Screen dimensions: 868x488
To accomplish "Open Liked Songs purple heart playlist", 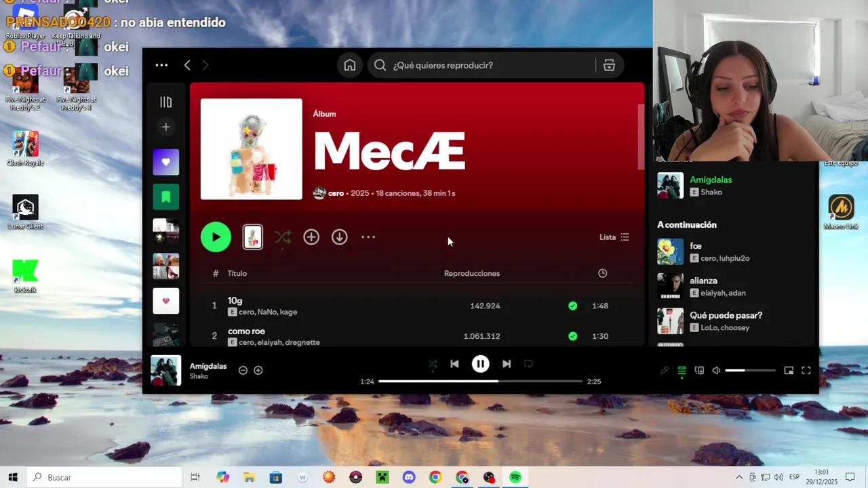I will (165, 162).
